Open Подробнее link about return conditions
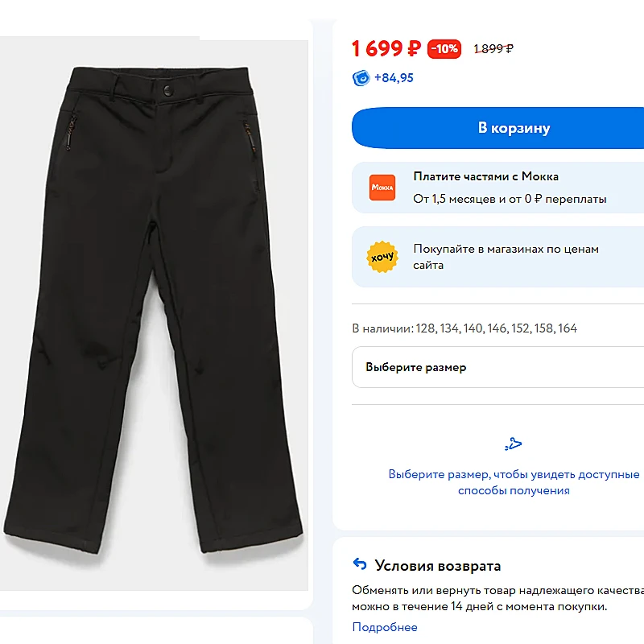 [x=385, y=627]
